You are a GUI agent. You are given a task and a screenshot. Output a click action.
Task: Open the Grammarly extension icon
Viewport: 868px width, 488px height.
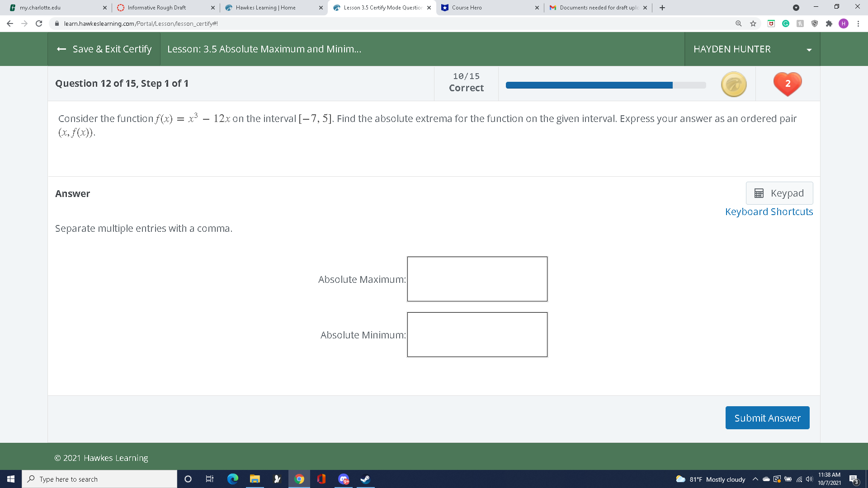click(786, 23)
